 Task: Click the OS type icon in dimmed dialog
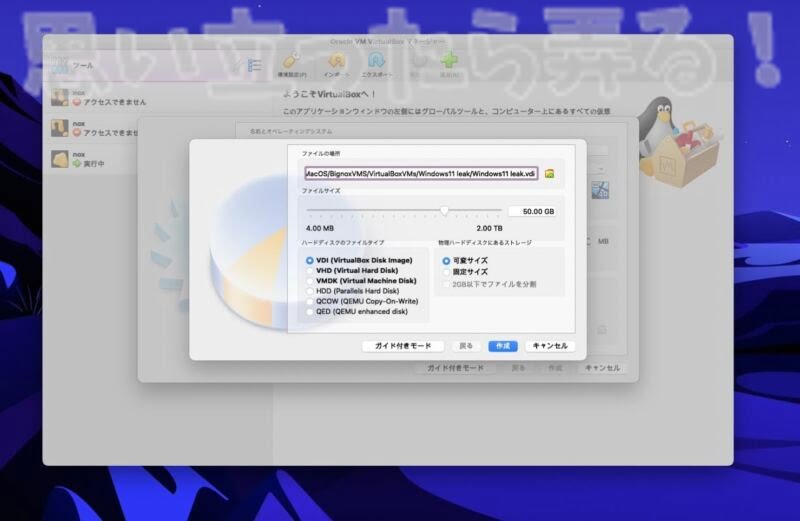[x=600, y=190]
